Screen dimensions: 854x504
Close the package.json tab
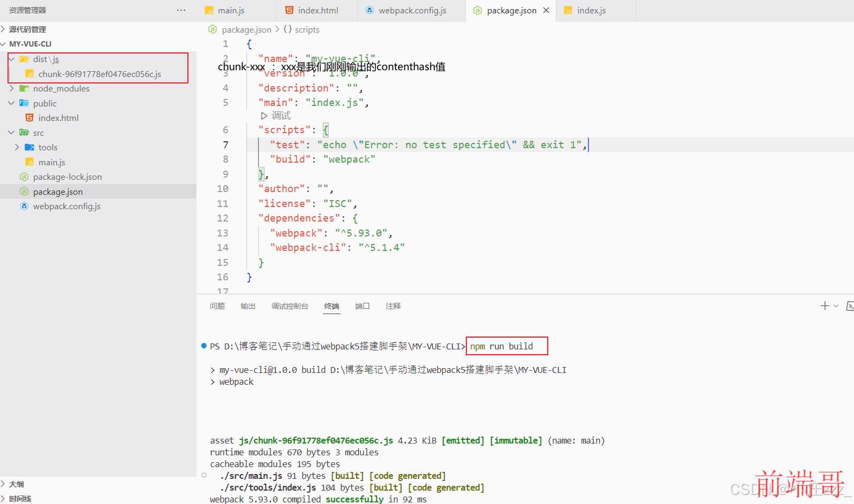(x=546, y=10)
